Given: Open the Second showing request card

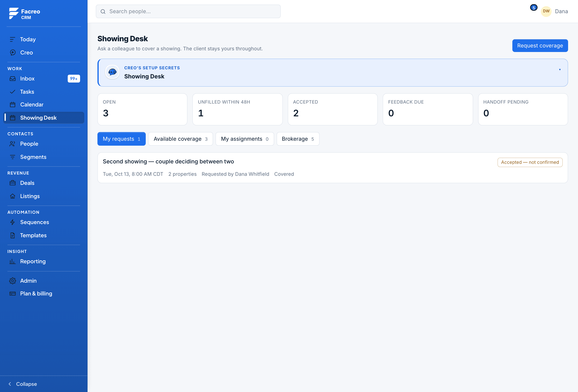Looking at the screenshot, I should (x=333, y=168).
